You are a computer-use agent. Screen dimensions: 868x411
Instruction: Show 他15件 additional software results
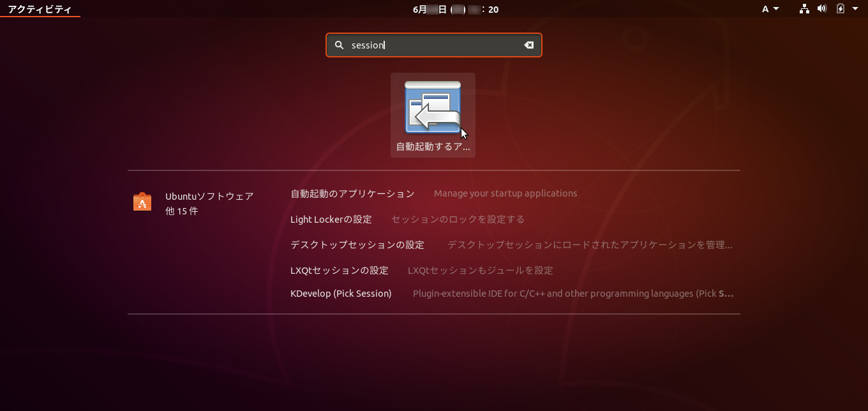pyautogui.click(x=181, y=211)
